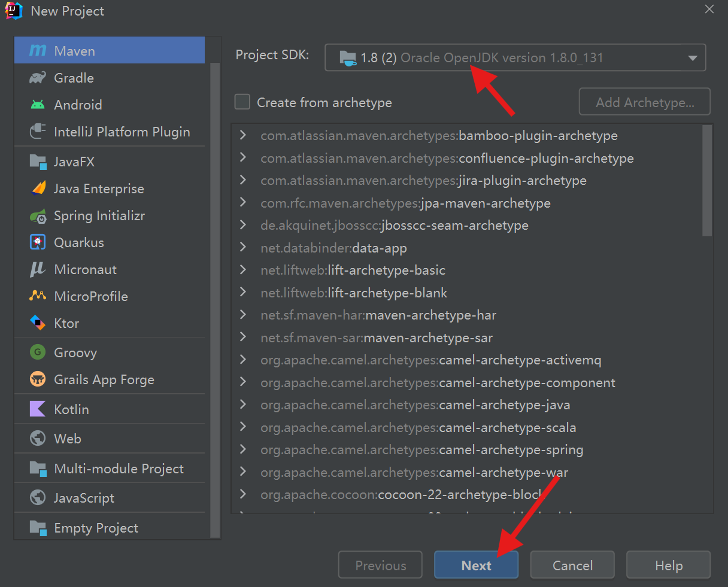Enable Create from archetype checkbox
Screen dimensions: 728x587
(242, 102)
